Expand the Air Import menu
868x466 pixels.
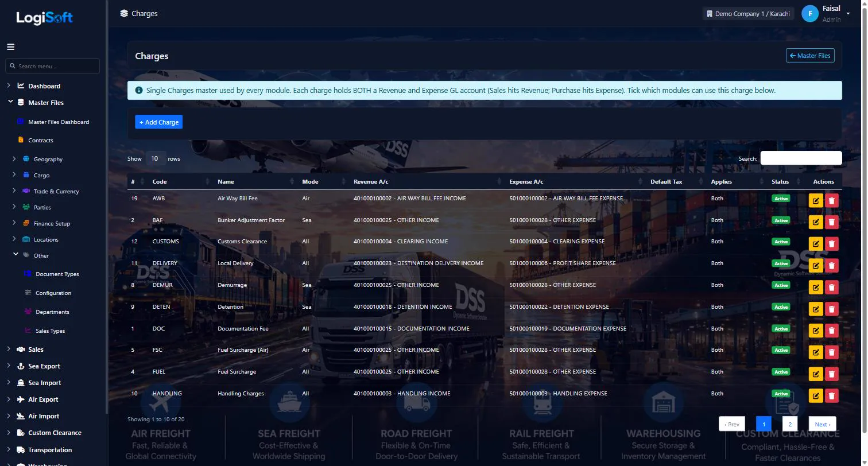click(44, 416)
